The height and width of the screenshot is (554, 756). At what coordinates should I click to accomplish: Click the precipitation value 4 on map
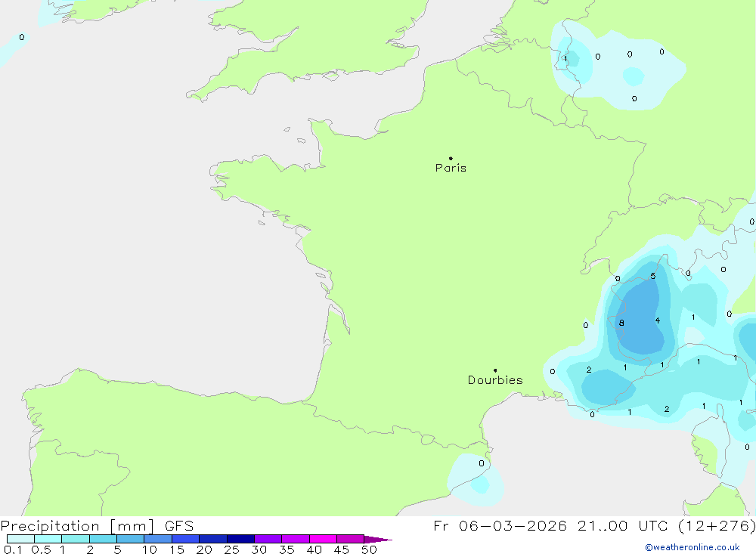coord(658,320)
